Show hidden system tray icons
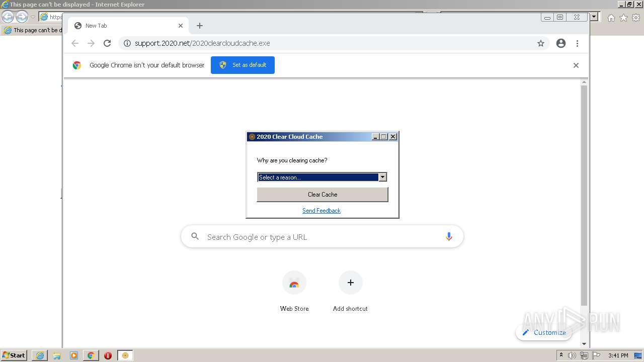644x362 pixels. pos(561,355)
